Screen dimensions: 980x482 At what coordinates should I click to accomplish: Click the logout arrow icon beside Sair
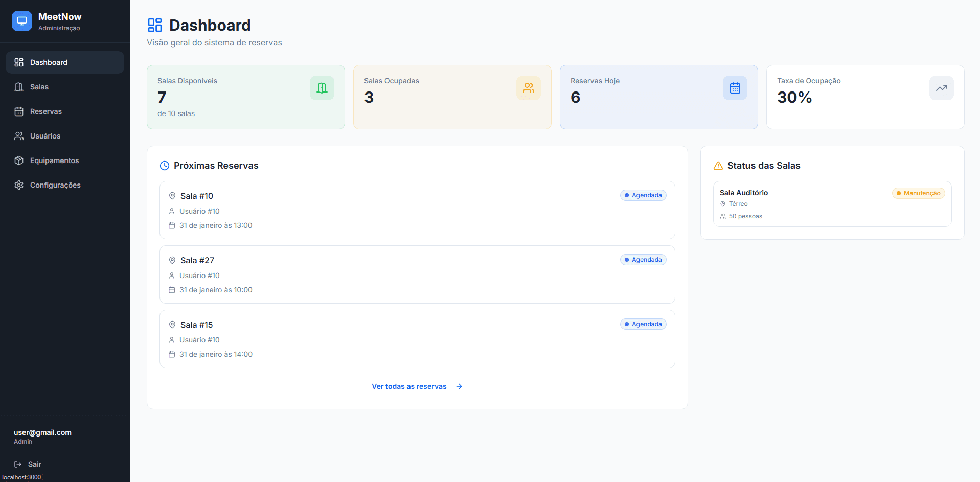(17, 464)
